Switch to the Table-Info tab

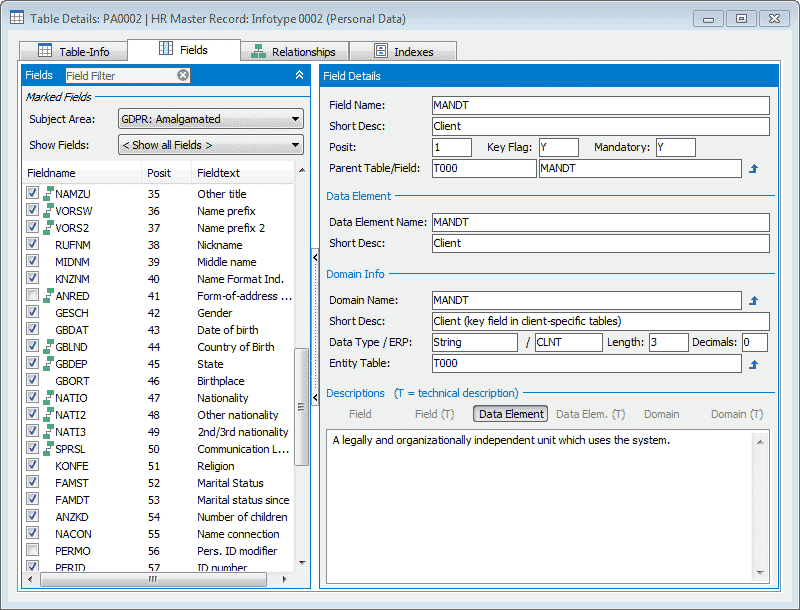(73, 52)
